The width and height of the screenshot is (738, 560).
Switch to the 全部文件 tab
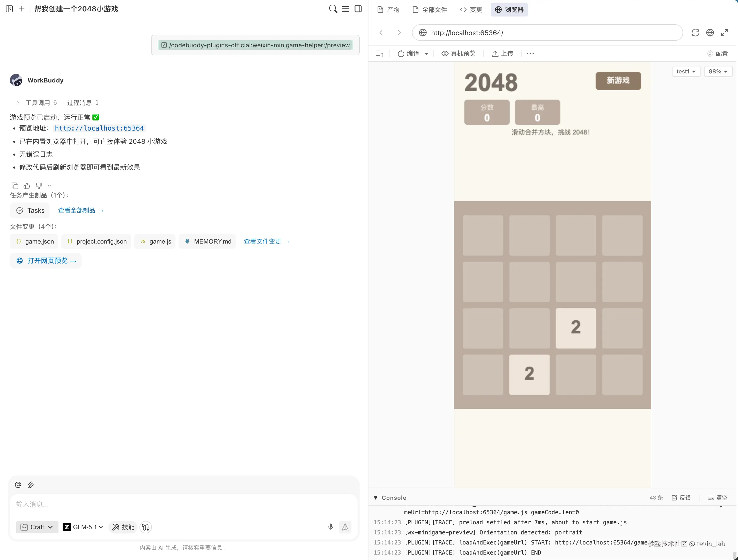(430, 10)
